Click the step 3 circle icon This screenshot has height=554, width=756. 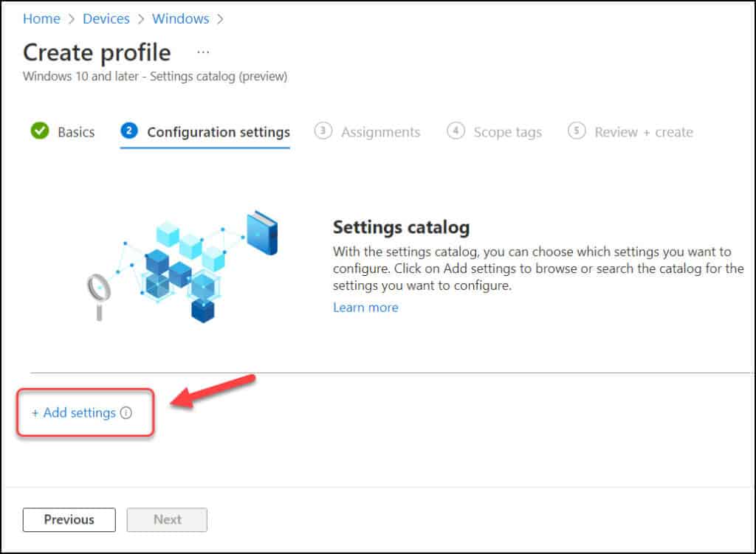point(323,131)
